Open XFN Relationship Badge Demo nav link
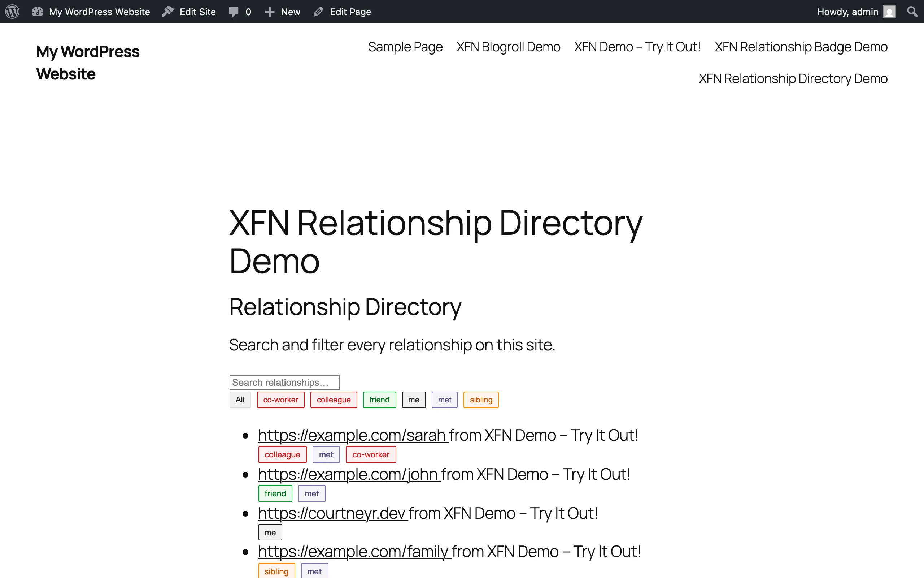The height and width of the screenshot is (578, 924). coord(801,47)
